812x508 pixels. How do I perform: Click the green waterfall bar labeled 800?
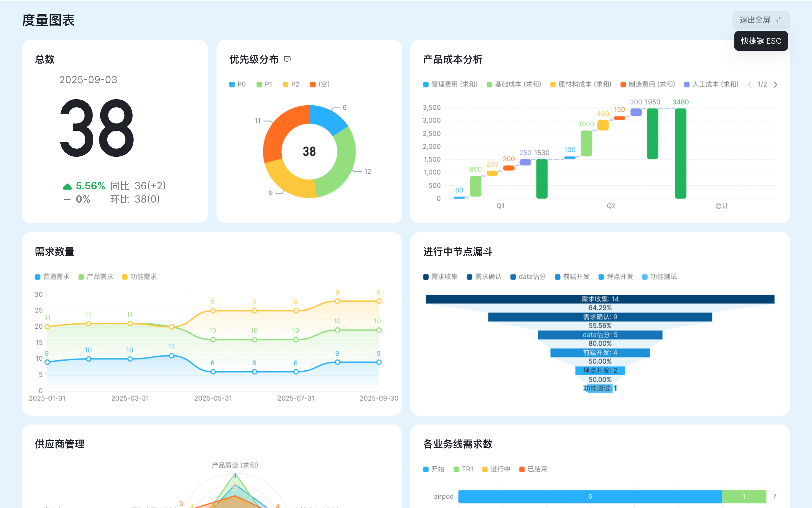476,186
